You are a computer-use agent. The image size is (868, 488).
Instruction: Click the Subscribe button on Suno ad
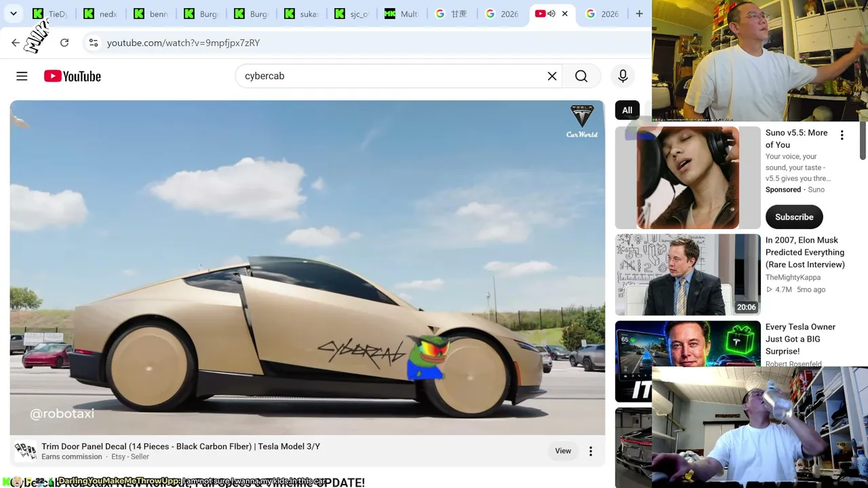click(794, 217)
